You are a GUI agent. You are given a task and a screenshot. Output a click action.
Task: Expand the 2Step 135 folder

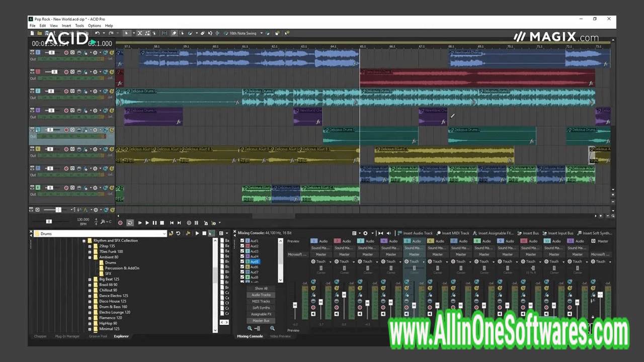click(90, 246)
